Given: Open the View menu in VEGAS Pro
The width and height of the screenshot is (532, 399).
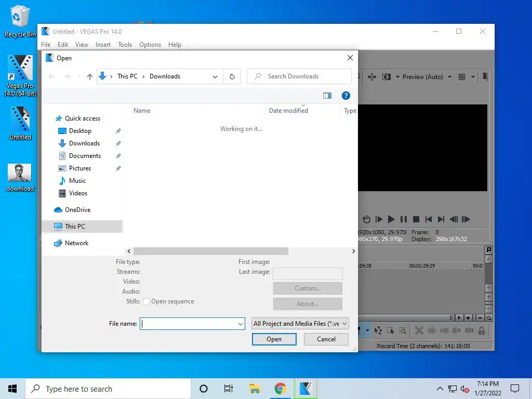Looking at the screenshot, I should coord(82,45).
